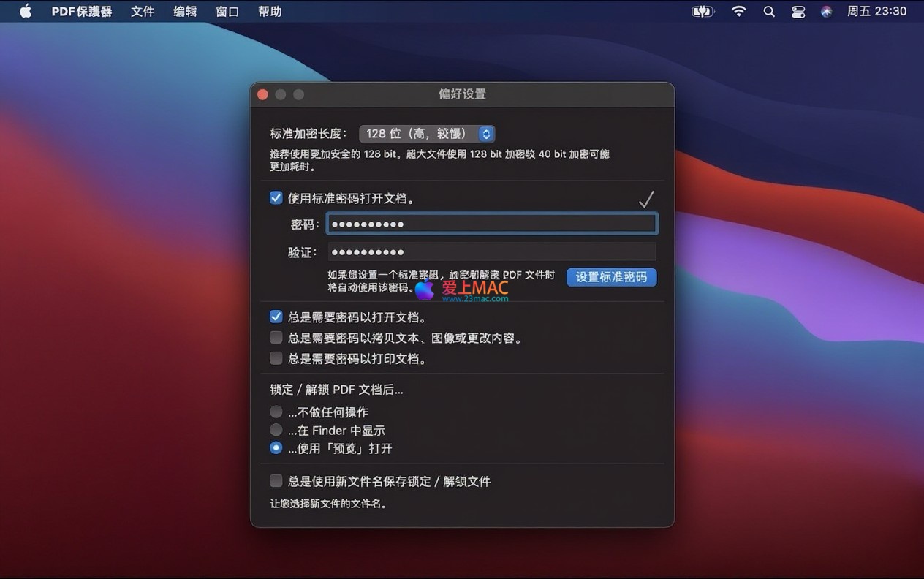
Task: Choose 在 Finder 中显示 radio option
Action: [x=276, y=431]
